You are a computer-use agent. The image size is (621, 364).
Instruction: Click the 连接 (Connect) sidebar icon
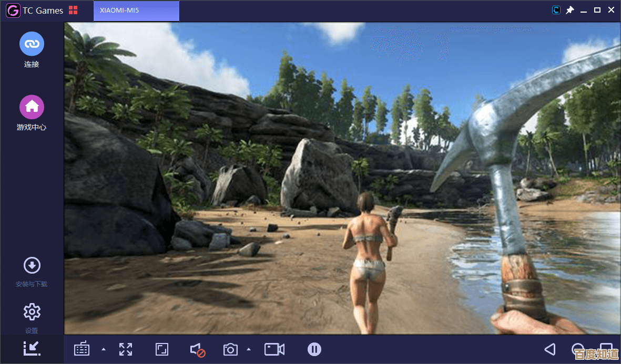pyautogui.click(x=32, y=44)
